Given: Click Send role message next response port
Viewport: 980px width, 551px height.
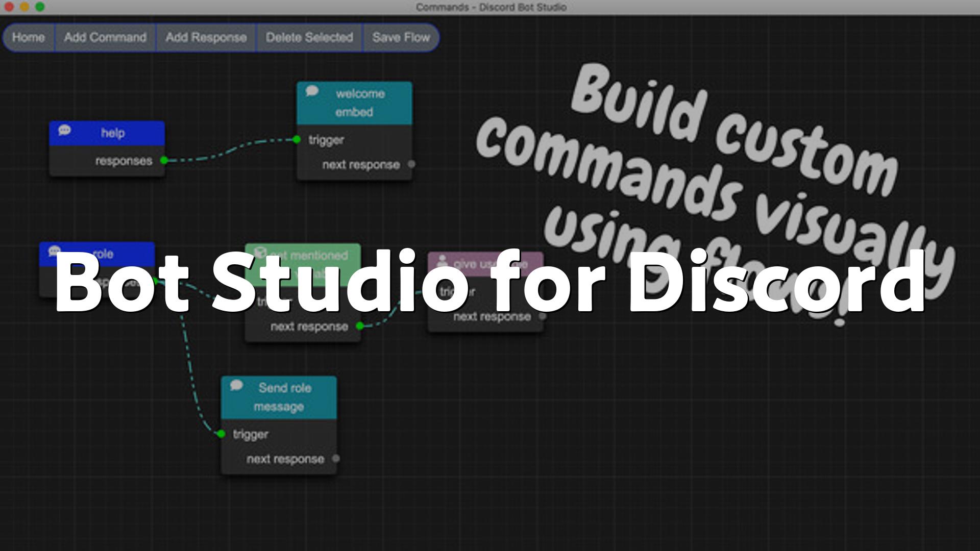Looking at the screenshot, I should 336,458.
